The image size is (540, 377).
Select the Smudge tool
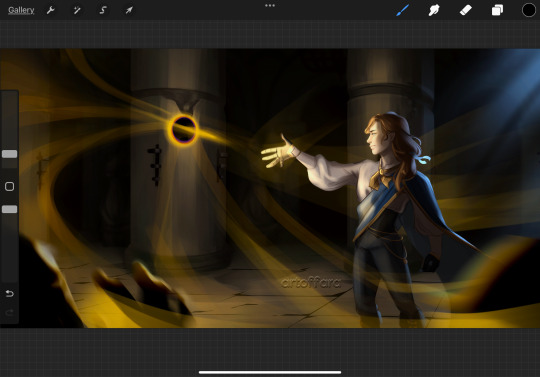pyautogui.click(x=434, y=10)
